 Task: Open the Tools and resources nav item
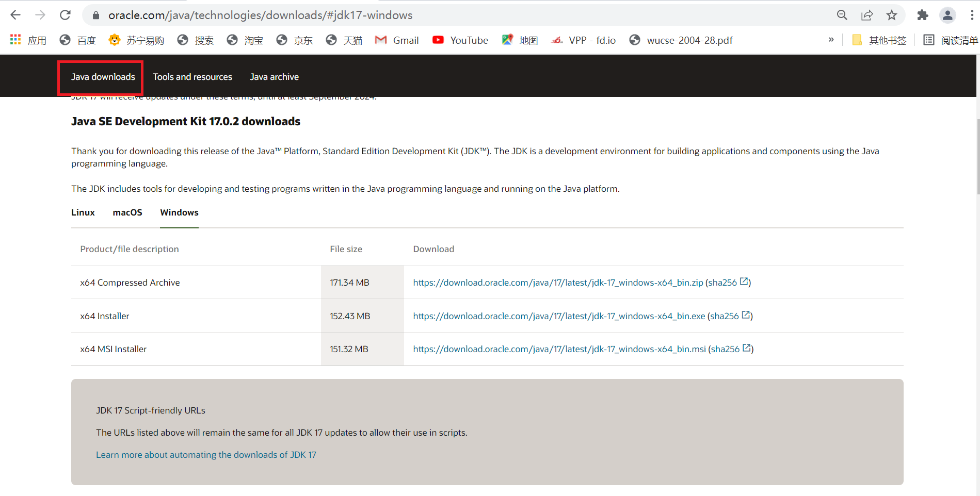[x=192, y=77]
